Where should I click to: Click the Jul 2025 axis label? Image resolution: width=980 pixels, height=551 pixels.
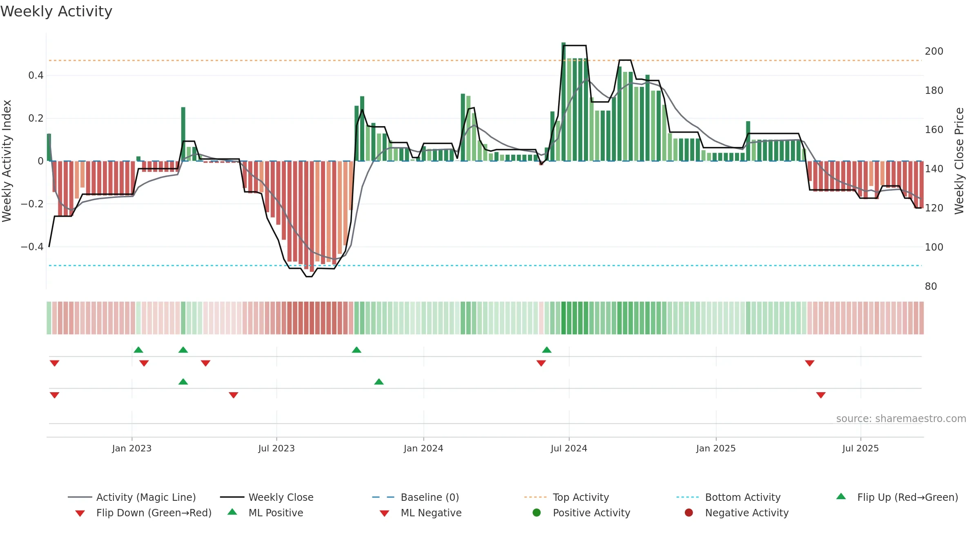pos(860,448)
